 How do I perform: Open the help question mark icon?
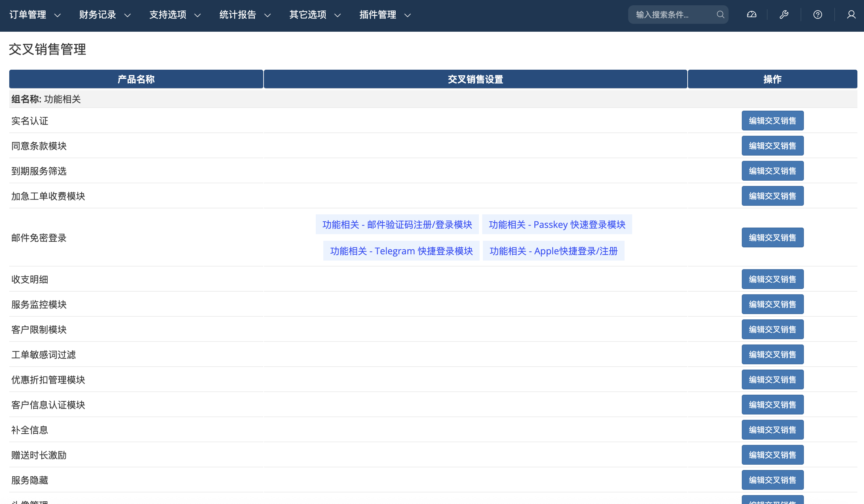(817, 15)
